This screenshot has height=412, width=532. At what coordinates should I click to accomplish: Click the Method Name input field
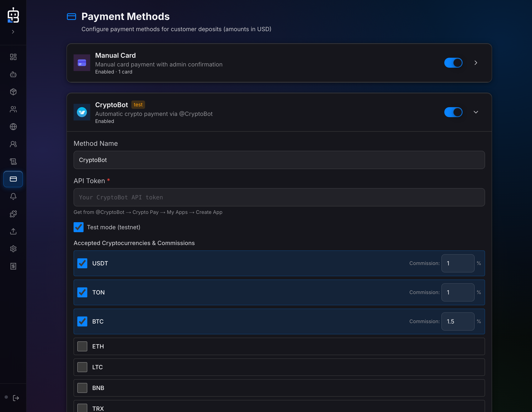(x=279, y=160)
